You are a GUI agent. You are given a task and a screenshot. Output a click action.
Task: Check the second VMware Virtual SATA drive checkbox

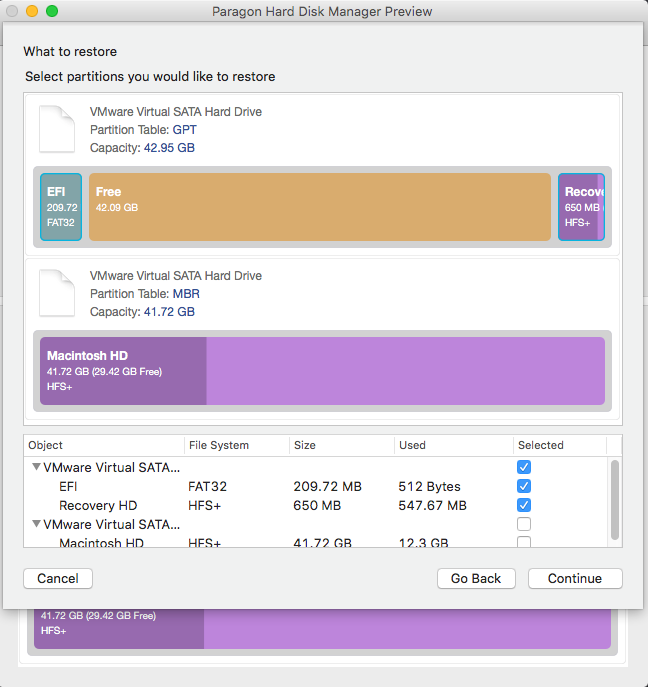(524, 524)
